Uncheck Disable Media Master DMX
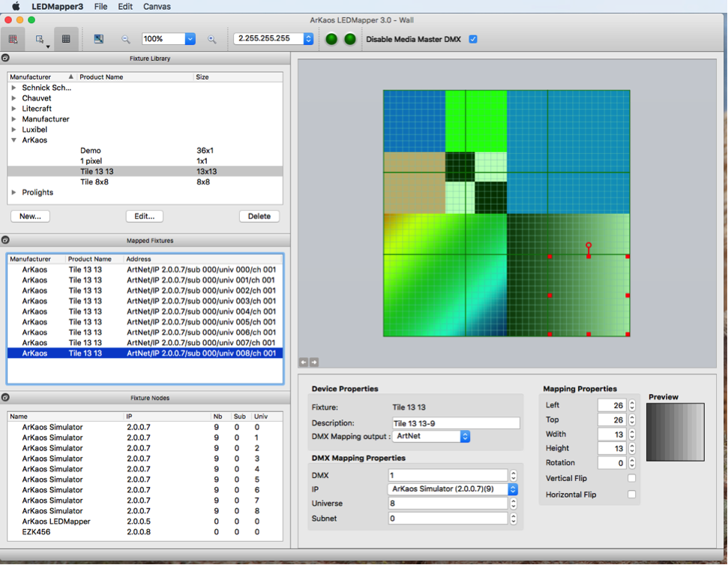The image size is (728, 565). click(473, 39)
